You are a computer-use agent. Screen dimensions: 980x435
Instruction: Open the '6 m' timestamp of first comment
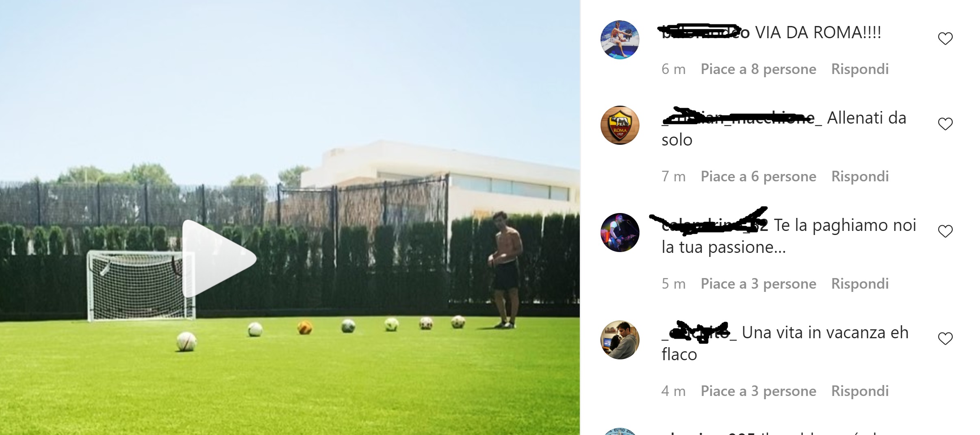673,69
